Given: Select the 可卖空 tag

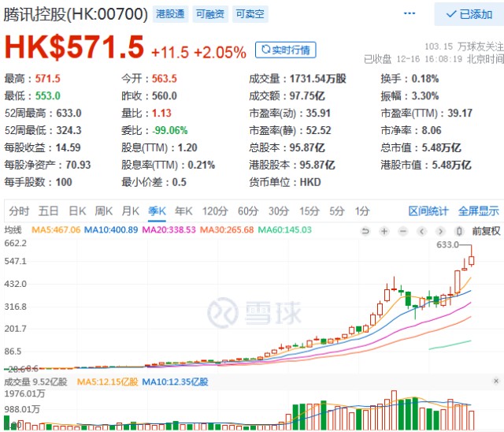Looking at the screenshot, I should coord(250,14).
